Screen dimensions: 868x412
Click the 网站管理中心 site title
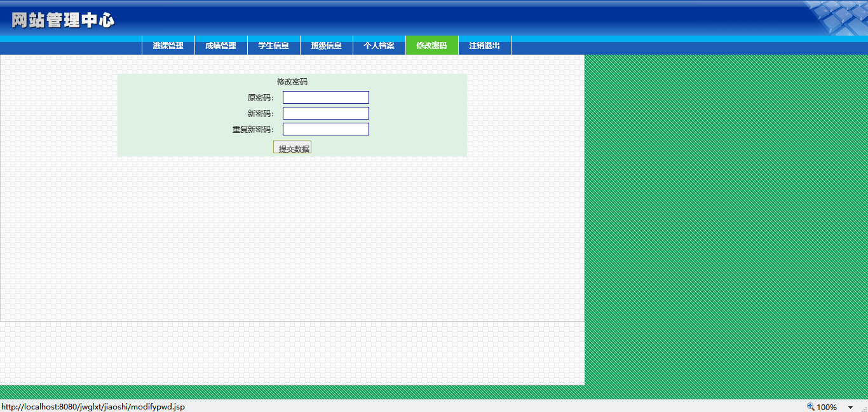point(63,20)
